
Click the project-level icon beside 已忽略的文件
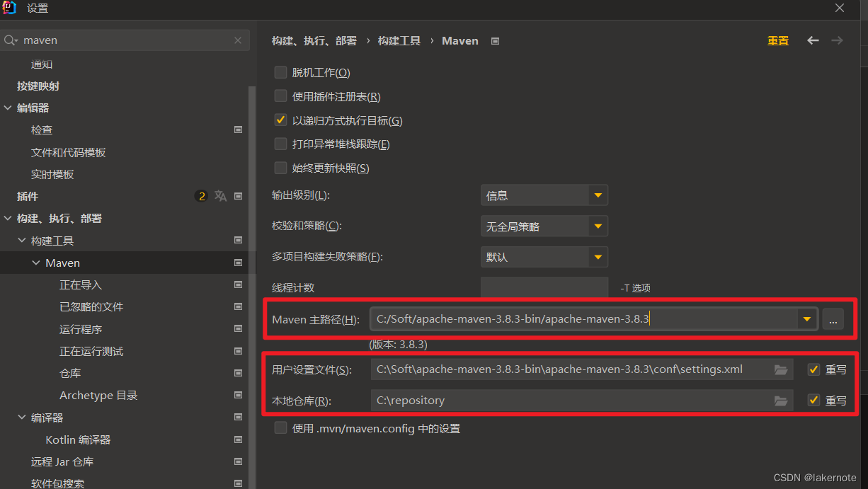238,306
